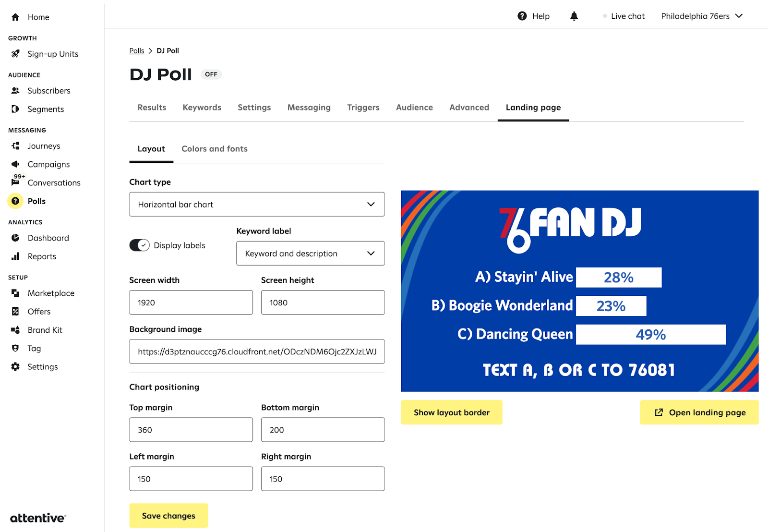Image resolution: width=768 pixels, height=532 pixels.
Task: Expand the Chart type dropdown
Action: (257, 205)
